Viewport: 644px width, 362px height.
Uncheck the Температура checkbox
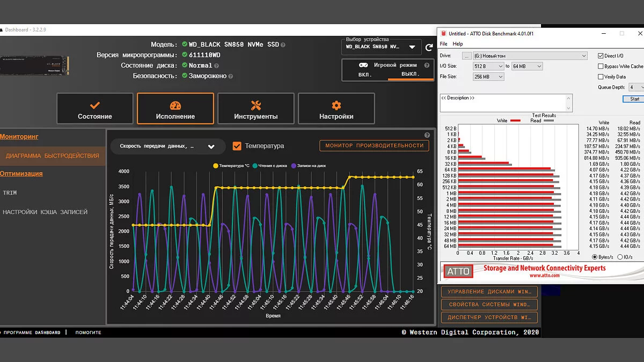pyautogui.click(x=237, y=146)
